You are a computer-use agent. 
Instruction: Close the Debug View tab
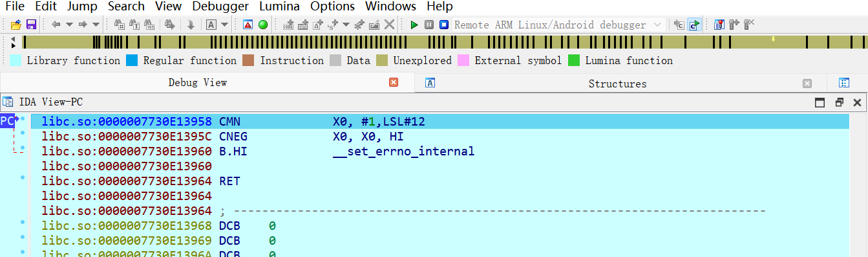click(393, 83)
